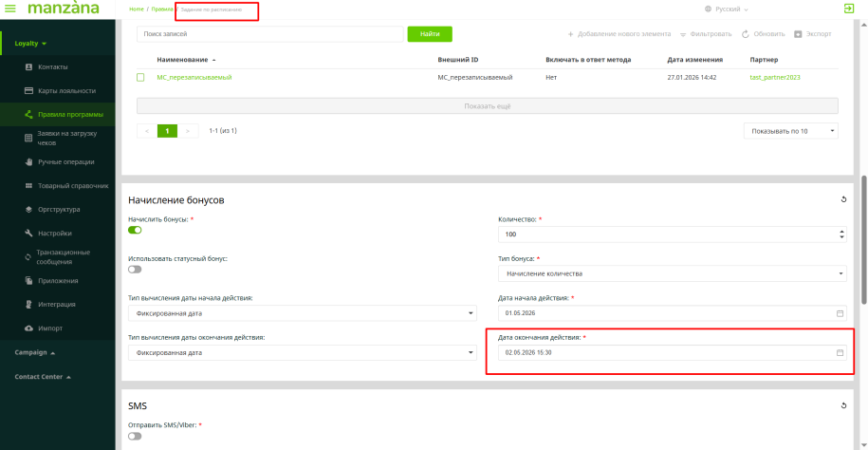Open calendar for Дата начала действия
This screenshot has height=450, width=868.
(x=840, y=313)
